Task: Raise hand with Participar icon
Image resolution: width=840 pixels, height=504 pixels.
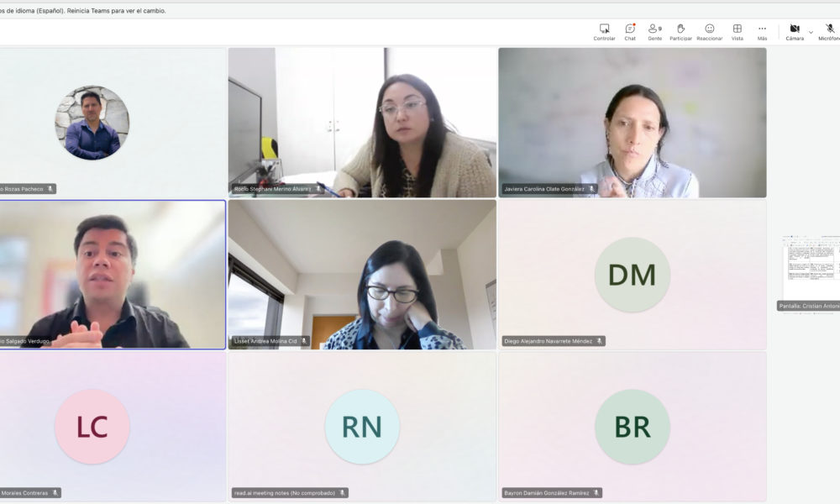Action: (680, 32)
